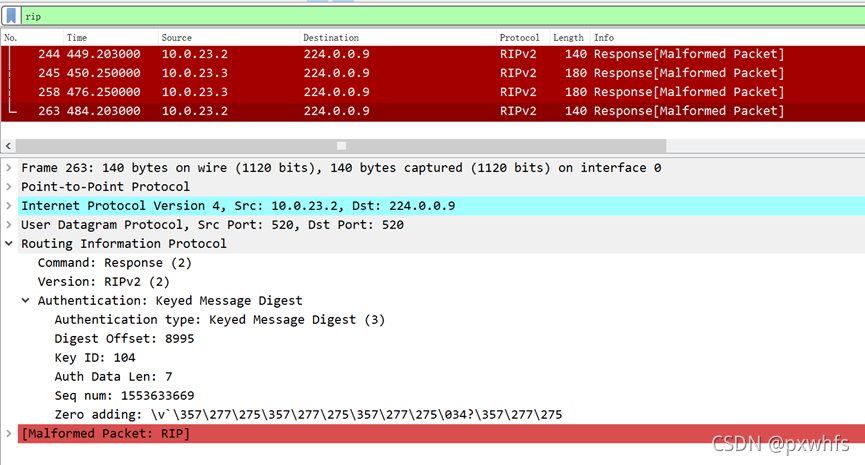The height and width of the screenshot is (465, 865).
Task: Collapse the Routing Information Protocol node
Action: pyautogui.click(x=9, y=243)
